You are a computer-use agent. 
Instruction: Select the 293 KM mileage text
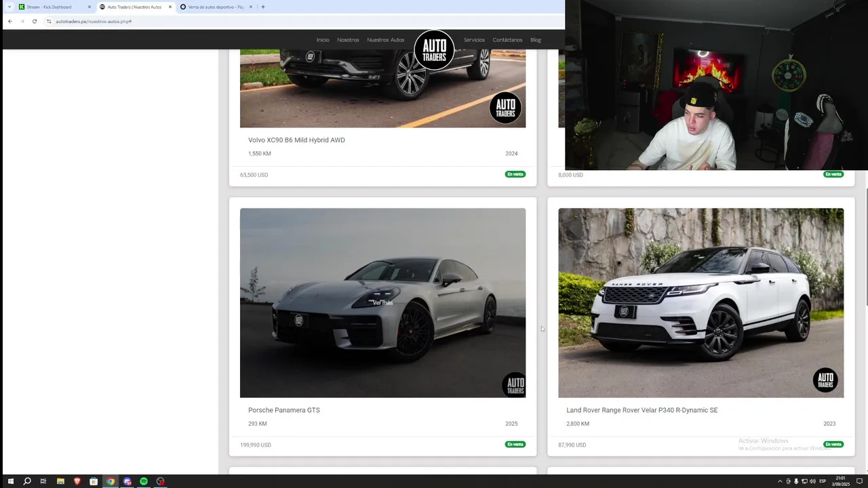pos(258,424)
